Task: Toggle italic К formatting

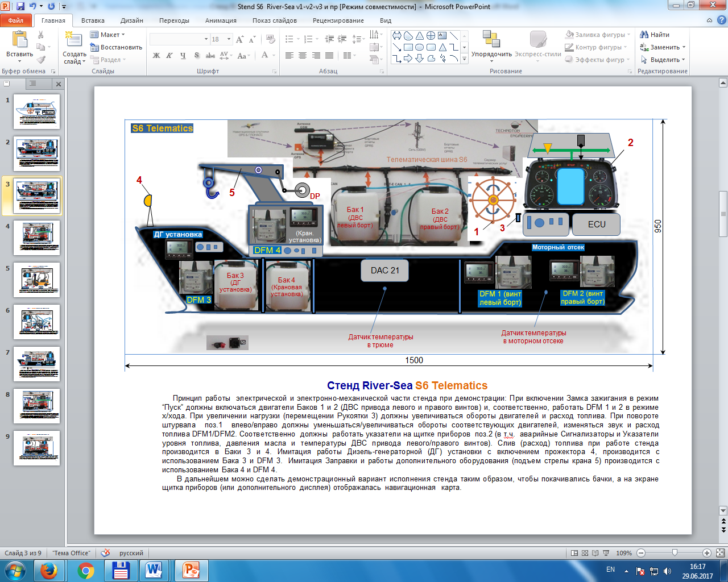Action: pos(169,56)
